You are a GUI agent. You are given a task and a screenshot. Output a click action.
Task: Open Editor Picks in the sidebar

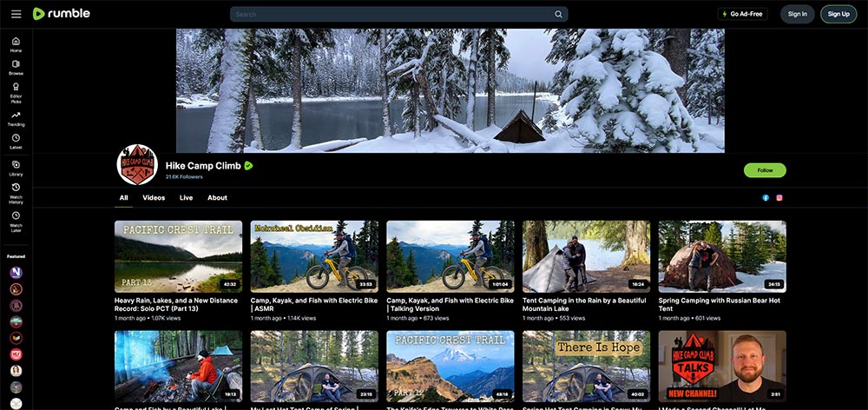tap(16, 93)
